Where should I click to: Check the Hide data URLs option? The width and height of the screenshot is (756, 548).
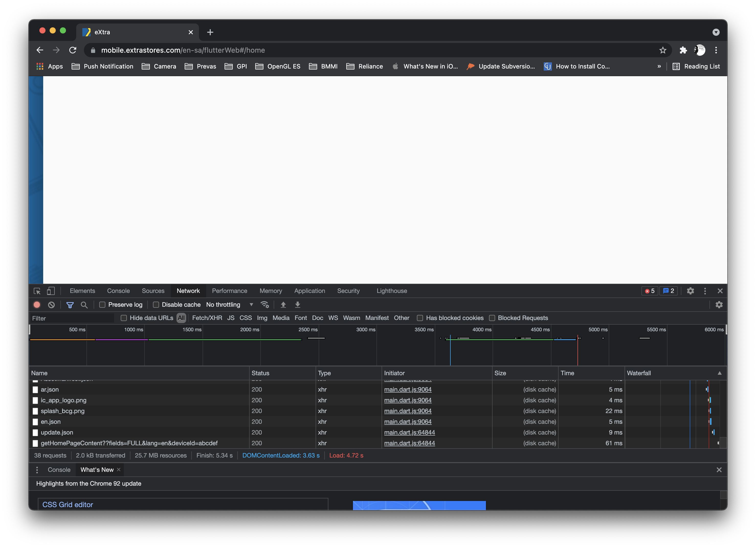124,318
